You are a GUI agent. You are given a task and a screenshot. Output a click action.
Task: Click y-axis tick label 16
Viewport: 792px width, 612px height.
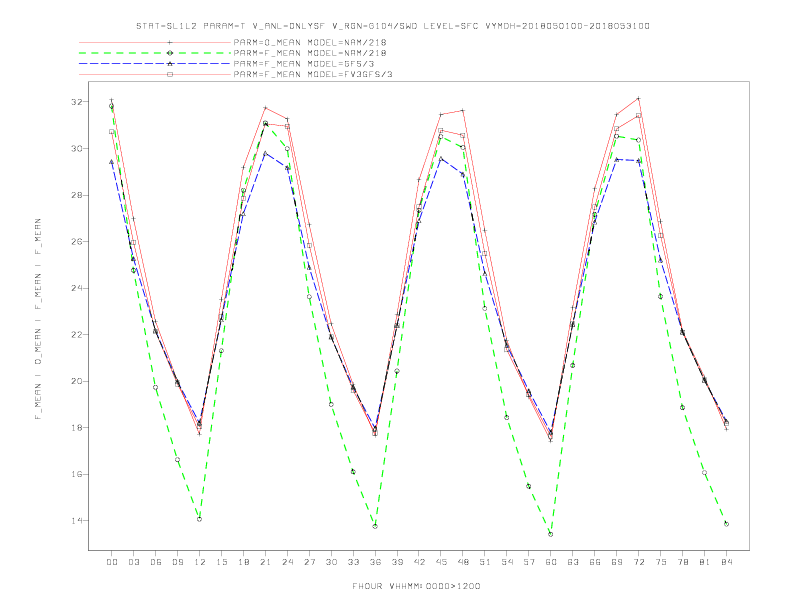click(76, 475)
